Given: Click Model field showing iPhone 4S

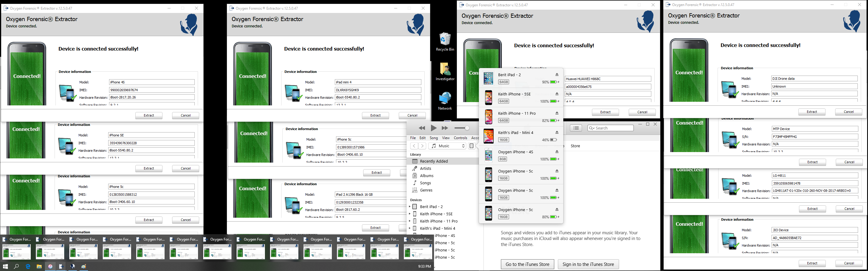Looking at the screenshot, I should click(x=152, y=82).
